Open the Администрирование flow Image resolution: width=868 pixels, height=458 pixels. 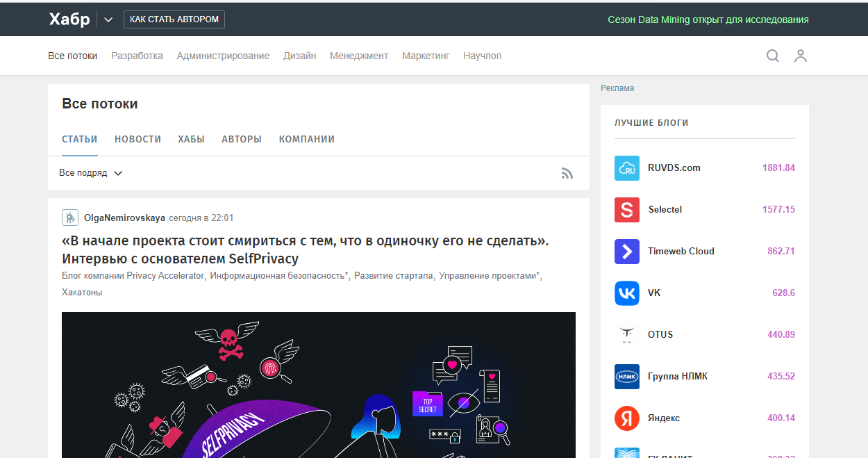(x=223, y=56)
